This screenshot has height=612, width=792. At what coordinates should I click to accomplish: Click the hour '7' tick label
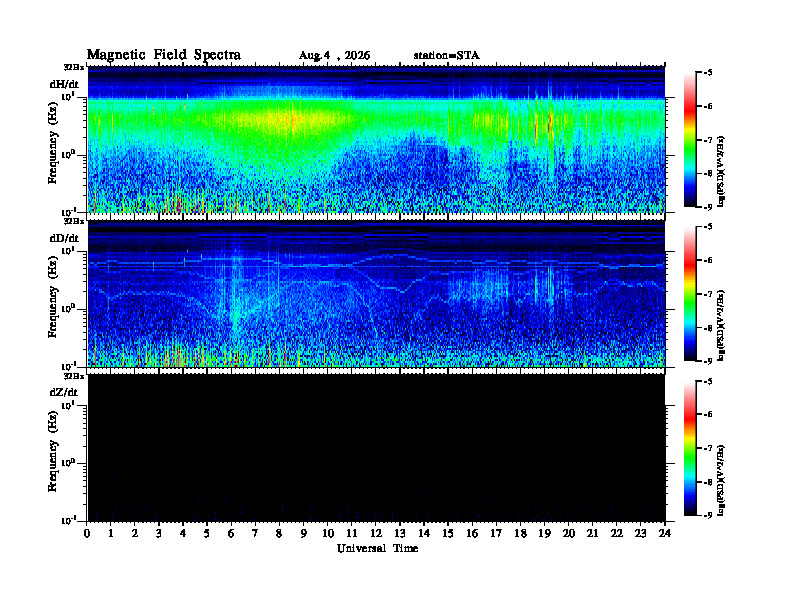[x=256, y=533]
